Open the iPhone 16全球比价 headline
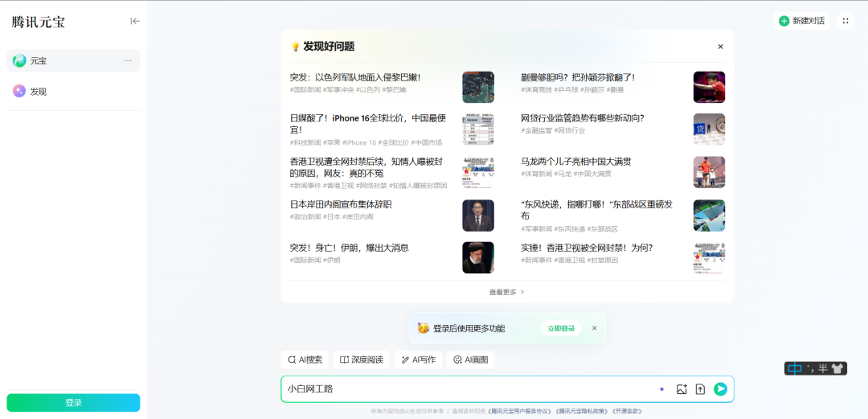This screenshot has height=419, width=868. 368,124
